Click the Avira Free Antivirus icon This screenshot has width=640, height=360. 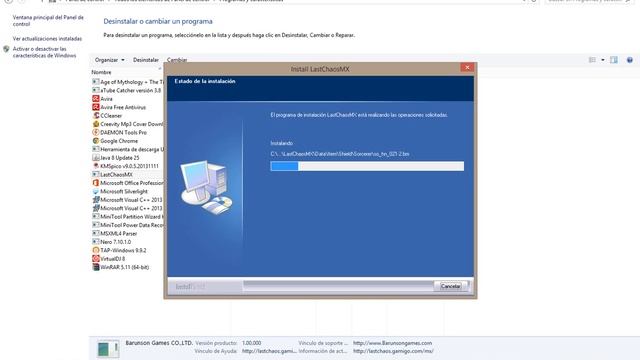(96, 107)
